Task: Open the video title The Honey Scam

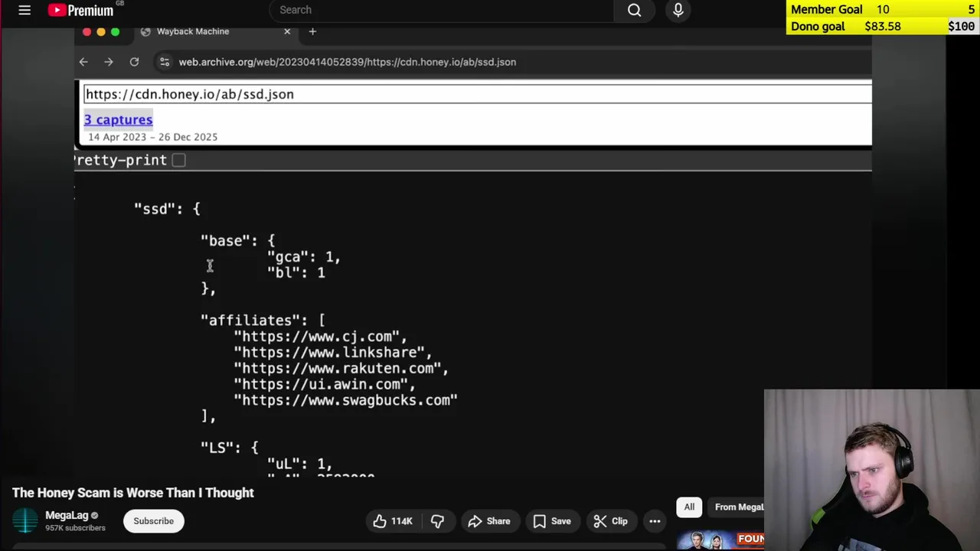Action: coord(133,493)
